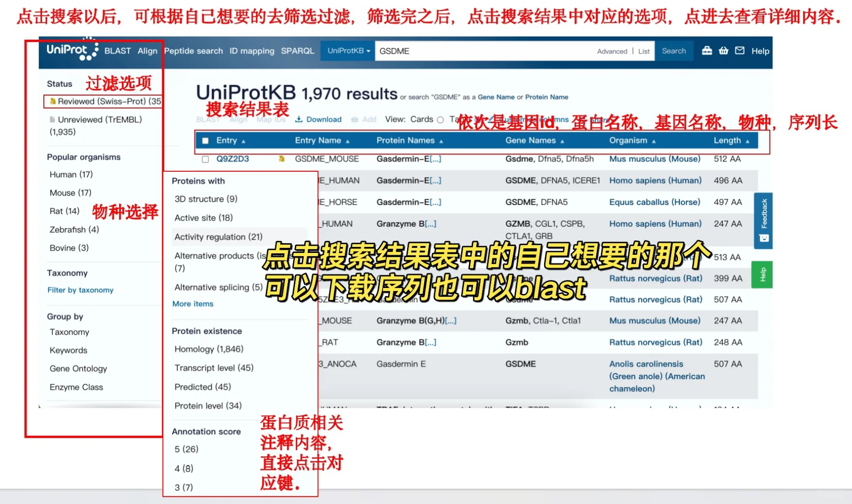The image size is (852, 504).
Task: Expand Gasdermin-E[...] in the GSDME_MOUSE row
Action: (435, 159)
